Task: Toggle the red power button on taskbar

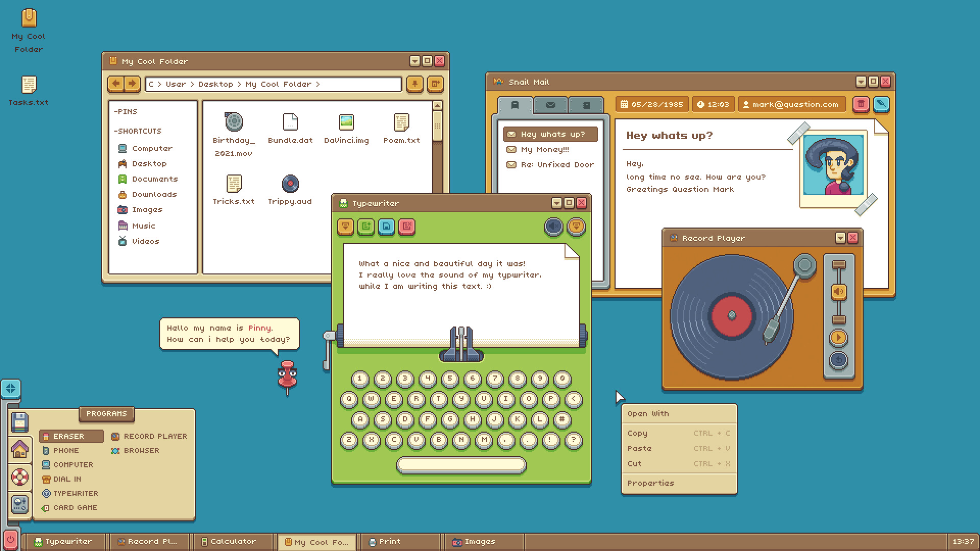Action: click(x=10, y=540)
